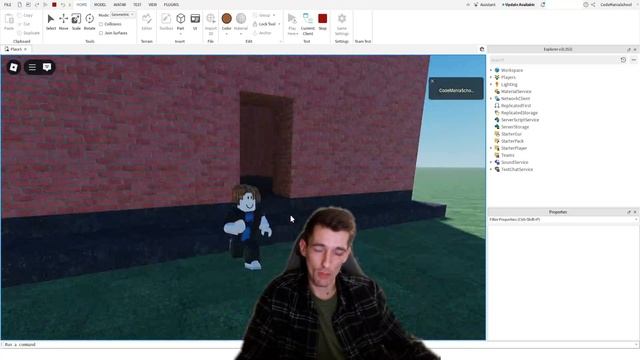This screenshot has width=640, height=360.
Task: Select StarterGui in Explorer
Action: [x=511, y=134]
